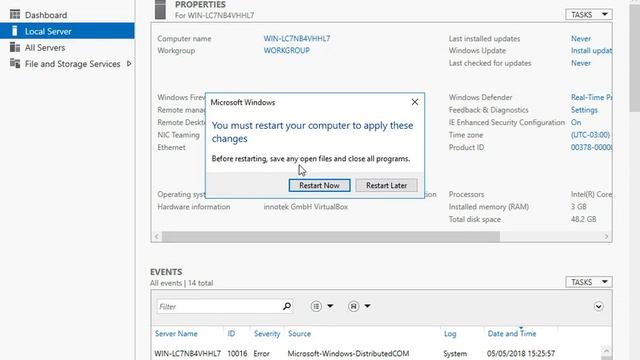Click the save query icon in Events toolbar
This screenshot has height=360, width=640.
(x=353, y=306)
